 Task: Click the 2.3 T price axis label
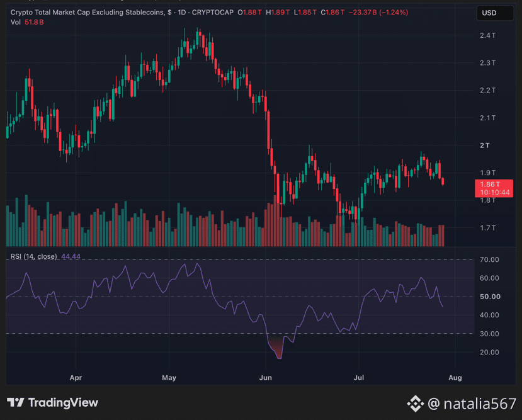pyautogui.click(x=487, y=63)
